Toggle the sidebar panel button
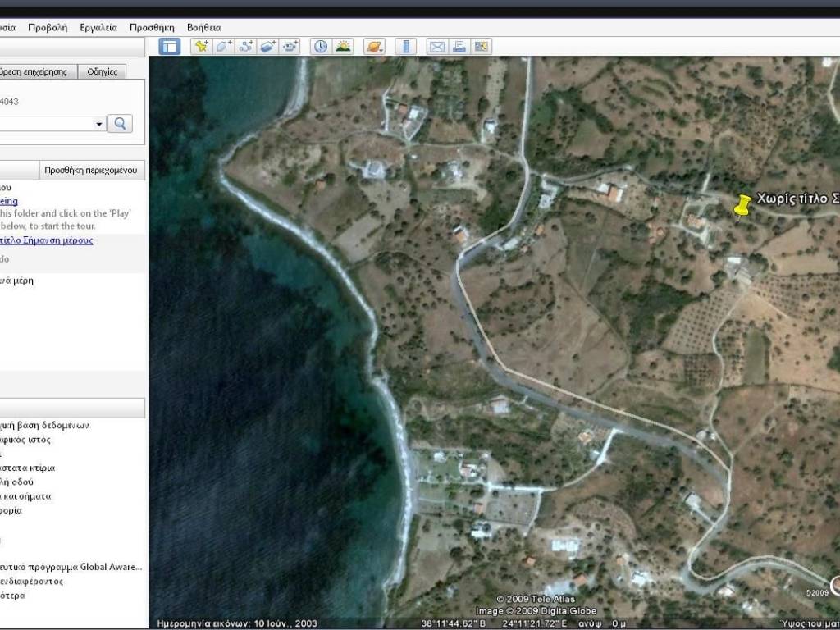The height and width of the screenshot is (630, 840). click(x=170, y=47)
